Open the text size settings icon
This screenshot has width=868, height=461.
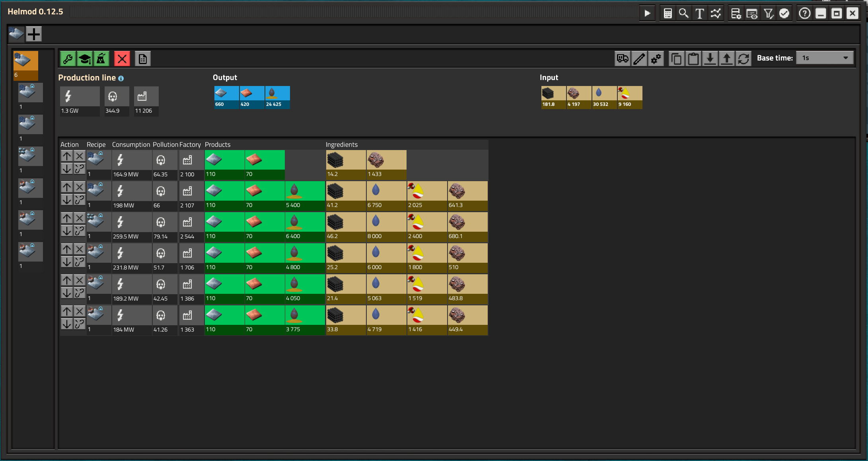tap(700, 13)
